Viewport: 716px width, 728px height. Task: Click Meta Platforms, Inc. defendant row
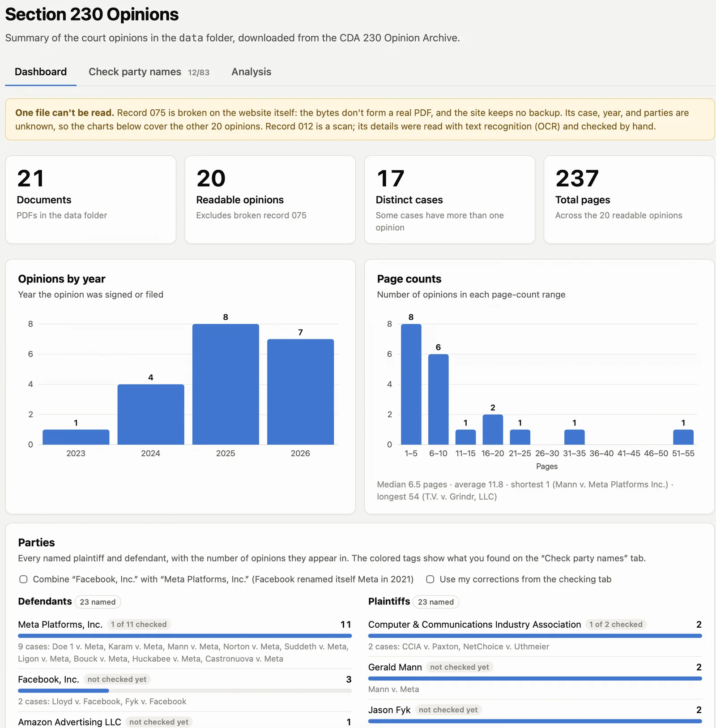184,641
